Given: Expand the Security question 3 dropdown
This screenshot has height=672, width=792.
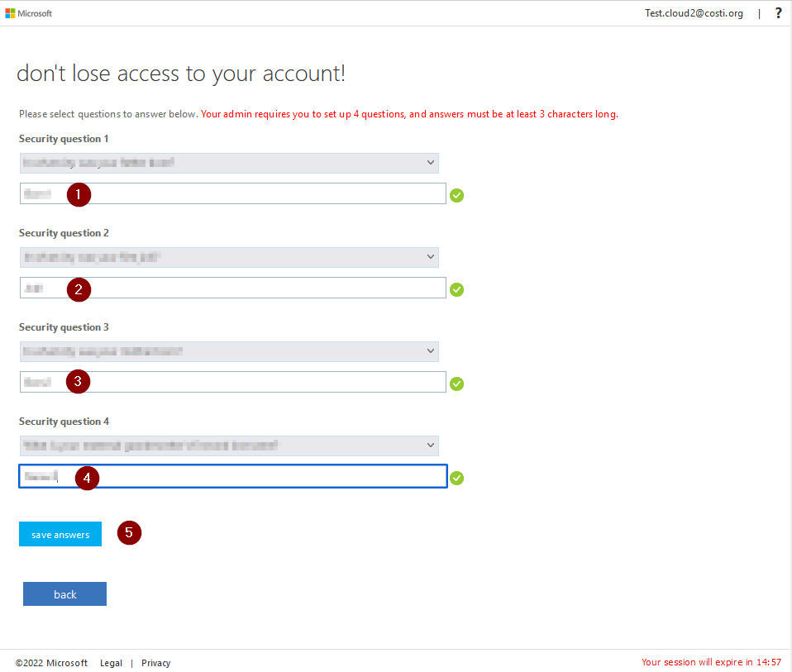Looking at the screenshot, I should tap(229, 352).
